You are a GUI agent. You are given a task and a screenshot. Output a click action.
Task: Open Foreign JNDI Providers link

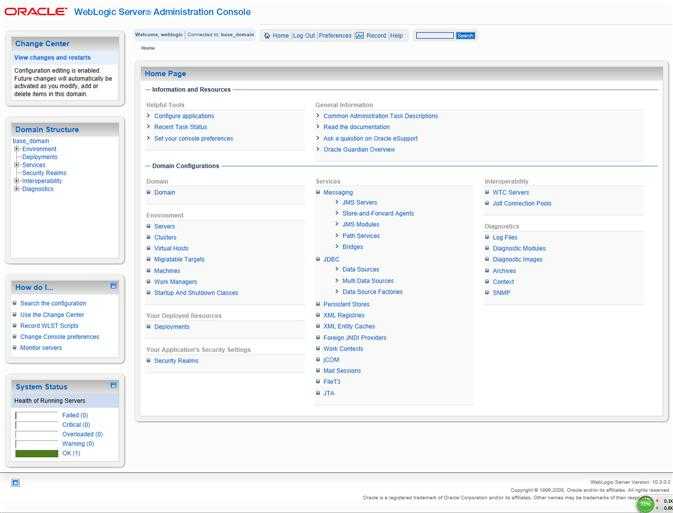(355, 338)
